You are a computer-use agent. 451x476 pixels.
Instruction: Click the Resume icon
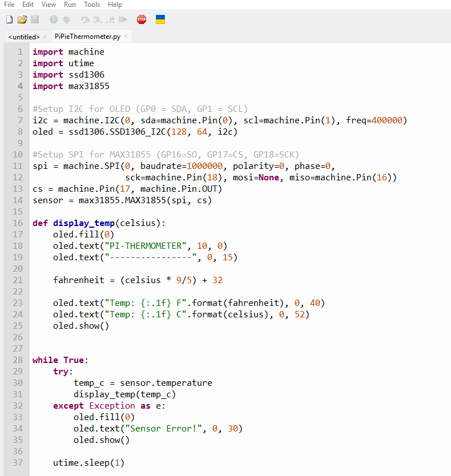[x=123, y=20]
